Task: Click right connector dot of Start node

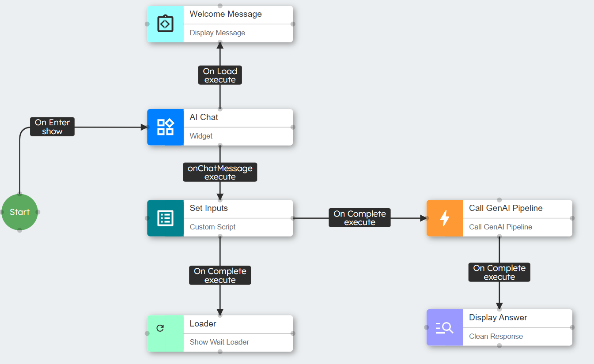Action: pos(38,212)
